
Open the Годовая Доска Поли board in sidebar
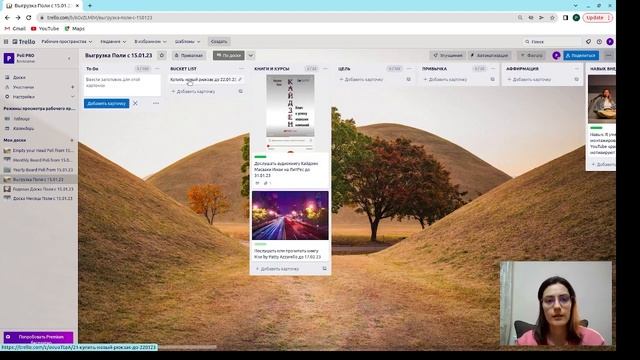(x=39, y=189)
